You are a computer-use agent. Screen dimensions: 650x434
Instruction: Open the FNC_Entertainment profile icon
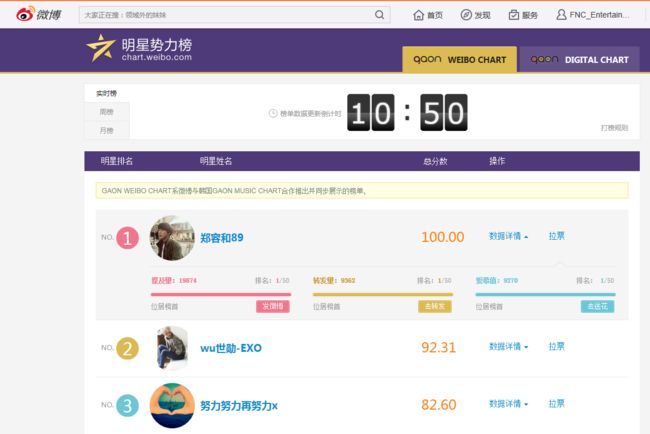pyautogui.click(x=561, y=15)
